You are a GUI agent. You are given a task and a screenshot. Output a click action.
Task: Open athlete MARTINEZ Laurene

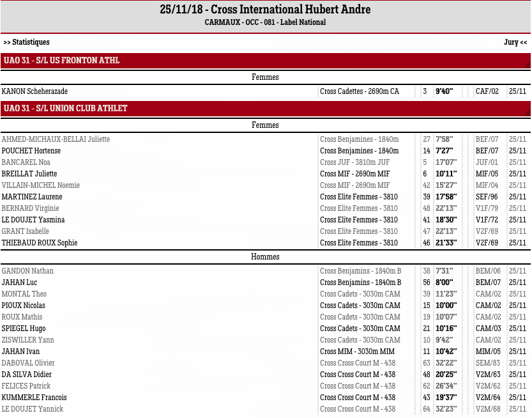[x=32, y=197]
